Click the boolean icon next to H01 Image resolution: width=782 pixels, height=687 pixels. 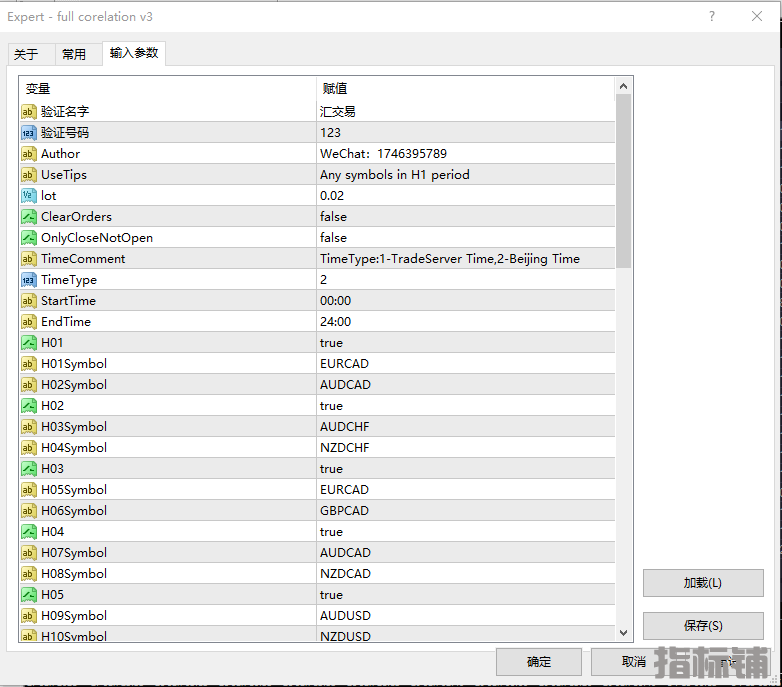[x=29, y=343]
